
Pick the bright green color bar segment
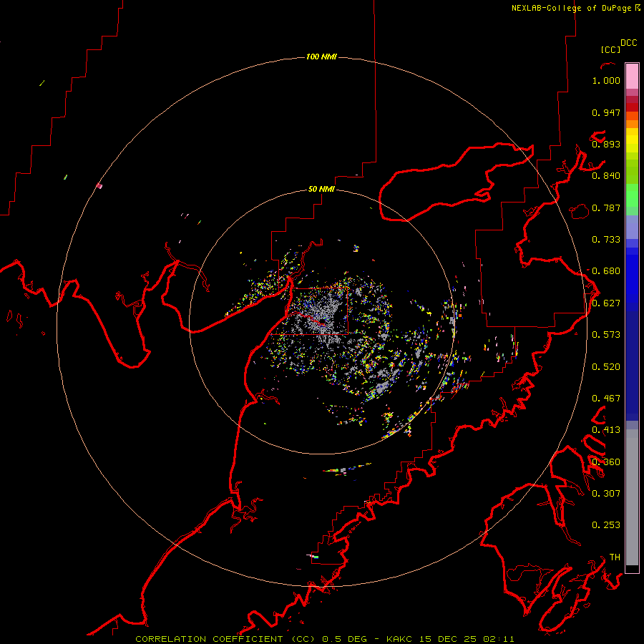tap(632, 195)
